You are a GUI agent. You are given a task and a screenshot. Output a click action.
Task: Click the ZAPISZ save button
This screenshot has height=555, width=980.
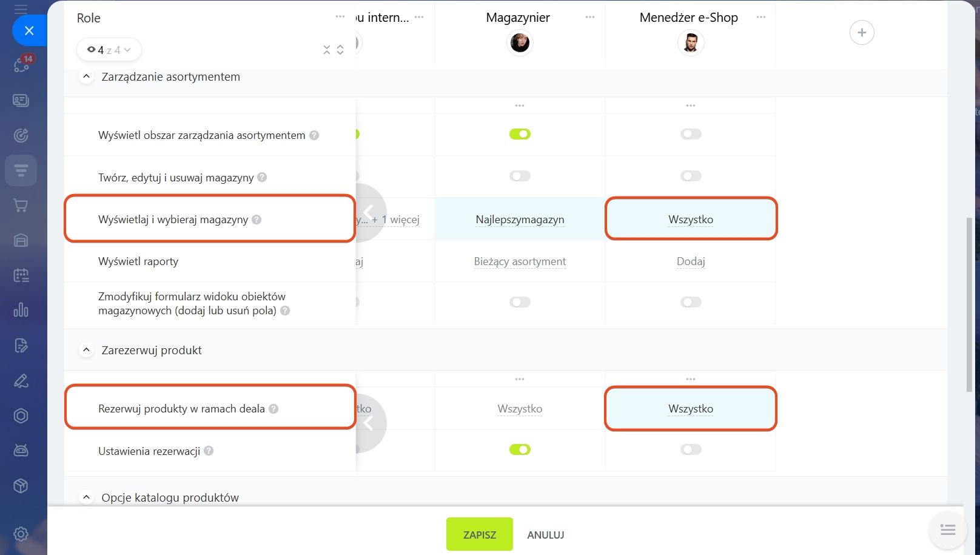pyautogui.click(x=479, y=534)
